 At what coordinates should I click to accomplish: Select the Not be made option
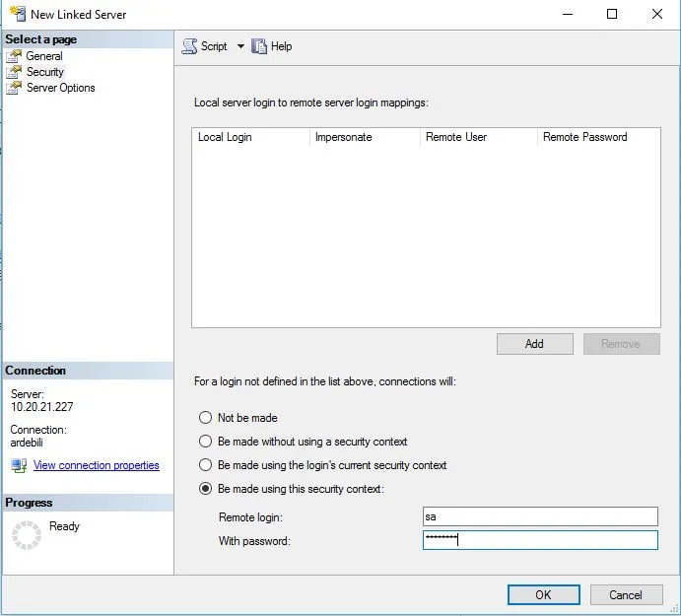coord(205,418)
